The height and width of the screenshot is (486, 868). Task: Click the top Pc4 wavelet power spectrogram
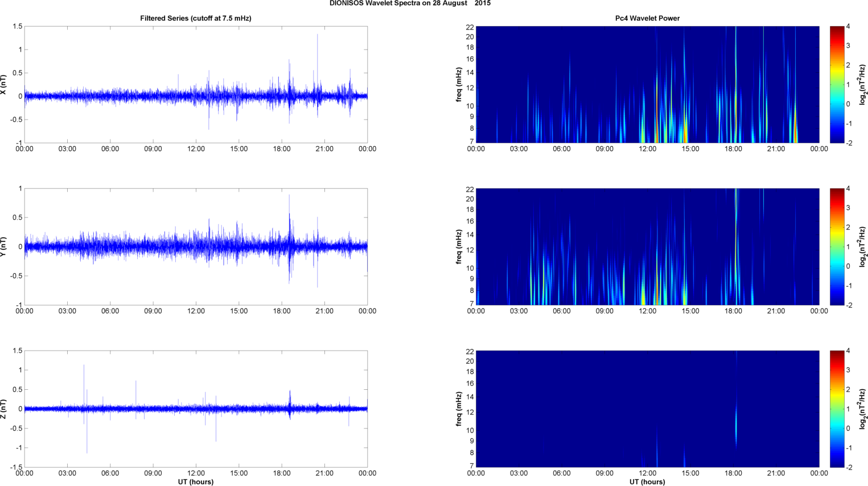pos(647,84)
